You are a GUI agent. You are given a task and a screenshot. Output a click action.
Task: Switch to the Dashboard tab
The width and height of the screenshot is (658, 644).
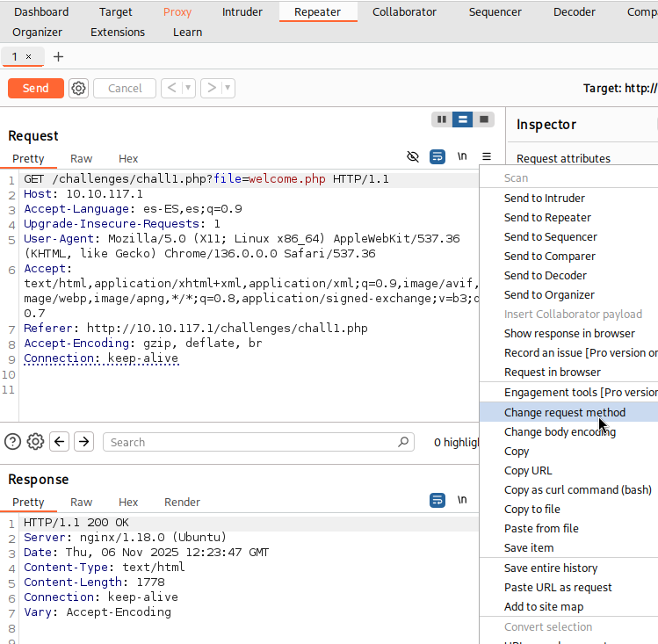click(x=41, y=11)
